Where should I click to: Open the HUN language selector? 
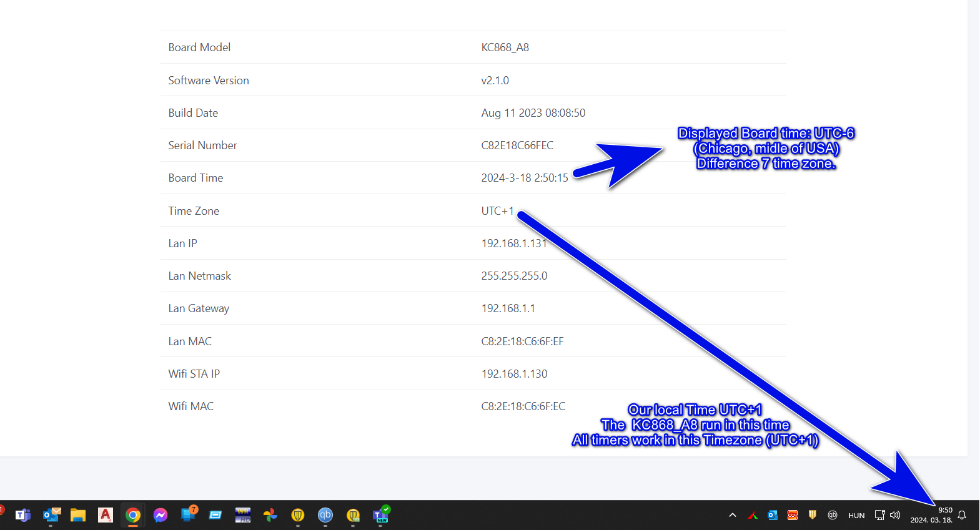pyautogui.click(x=856, y=516)
